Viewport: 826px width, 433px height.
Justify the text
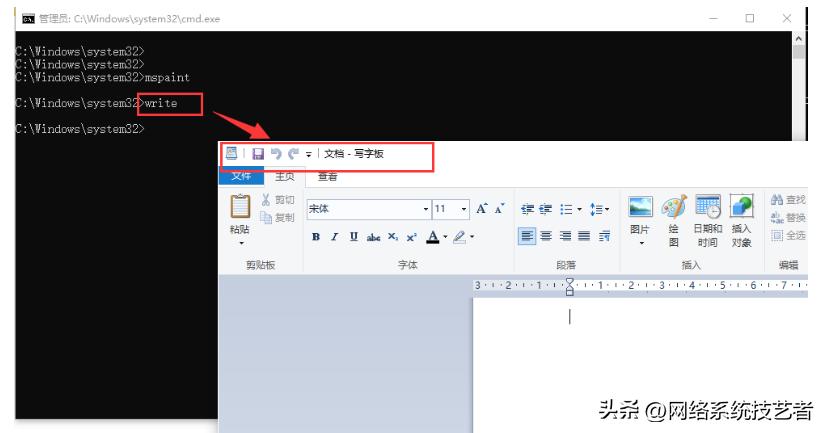pyautogui.click(x=584, y=236)
